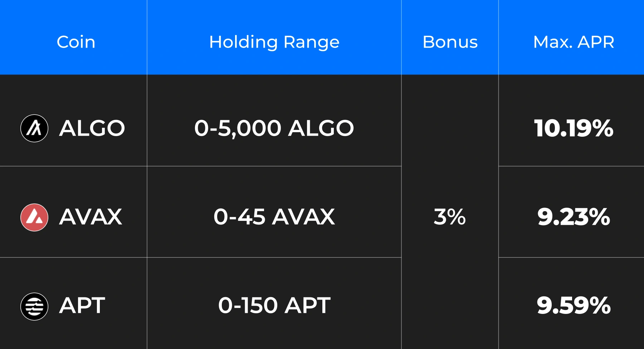Select the 9.23% max APR value
Image resolution: width=644 pixels, height=349 pixels.
tap(574, 217)
